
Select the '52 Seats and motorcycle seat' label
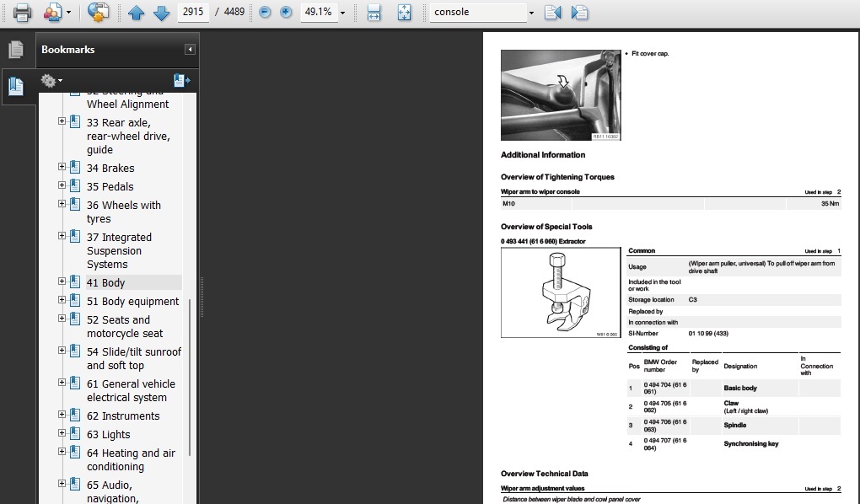click(x=125, y=326)
